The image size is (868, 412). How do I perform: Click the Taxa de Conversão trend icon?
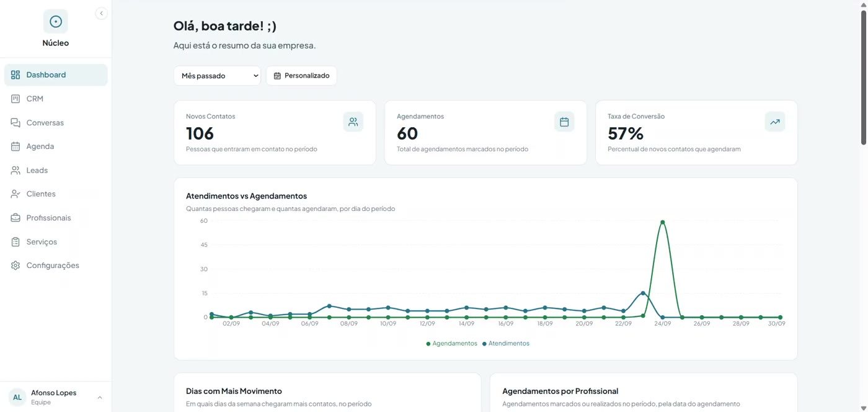point(775,122)
